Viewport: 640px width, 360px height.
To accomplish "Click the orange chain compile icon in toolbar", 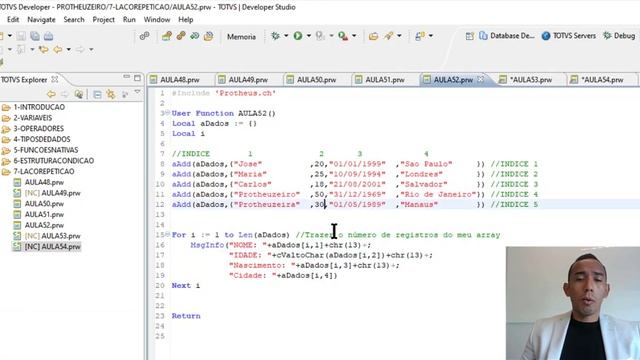I will 181,36.
